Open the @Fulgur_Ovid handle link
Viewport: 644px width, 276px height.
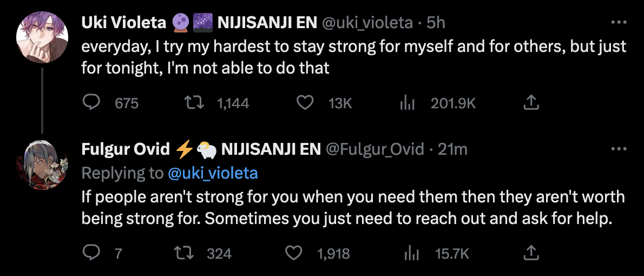point(374,149)
